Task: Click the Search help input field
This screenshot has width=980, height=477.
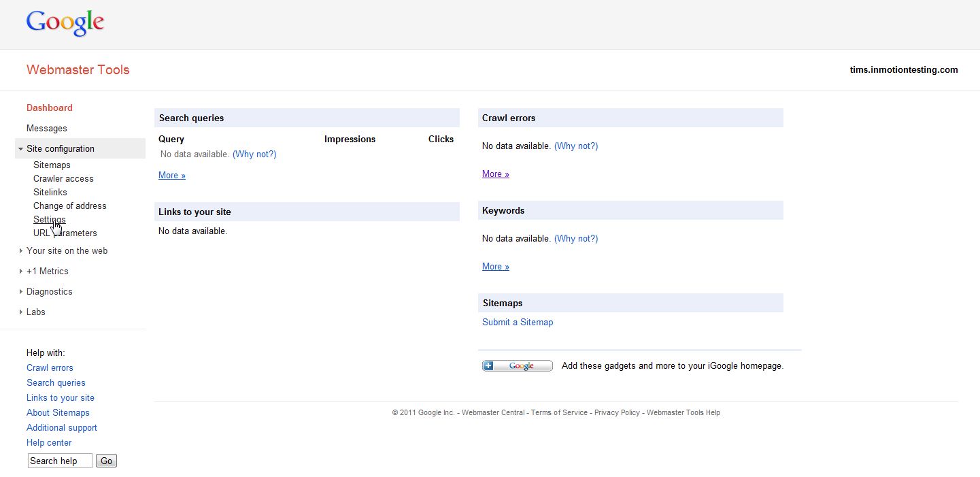Action: click(60, 461)
